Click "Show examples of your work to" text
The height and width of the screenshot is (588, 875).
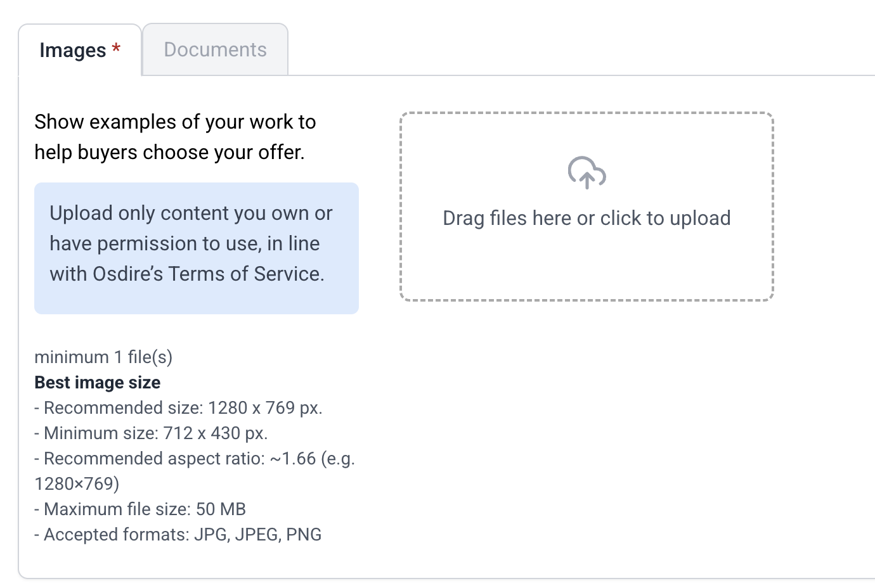[x=175, y=122]
